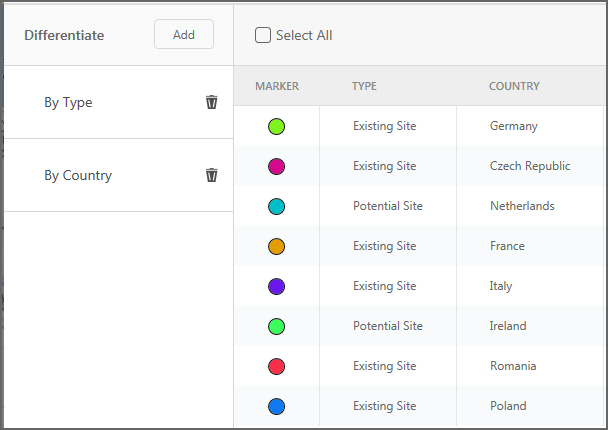Click France's orange marker
Image resolution: width=608 pixels, height=430 pixels.
click(x=277, y=246)
